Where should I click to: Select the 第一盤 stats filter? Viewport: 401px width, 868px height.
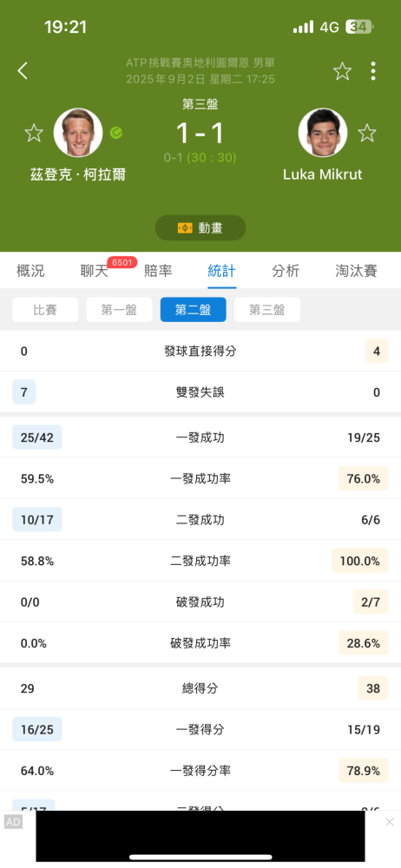pyautogui.click(x=119, y=310)
